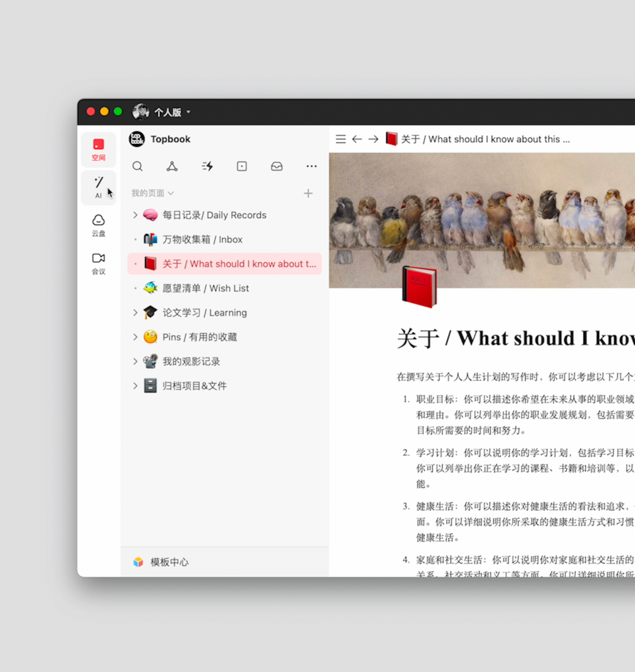The height and width of the screenshot is (672, 635).
Task: Open the 个人版 account dropdown
Action: coord(172,112)
